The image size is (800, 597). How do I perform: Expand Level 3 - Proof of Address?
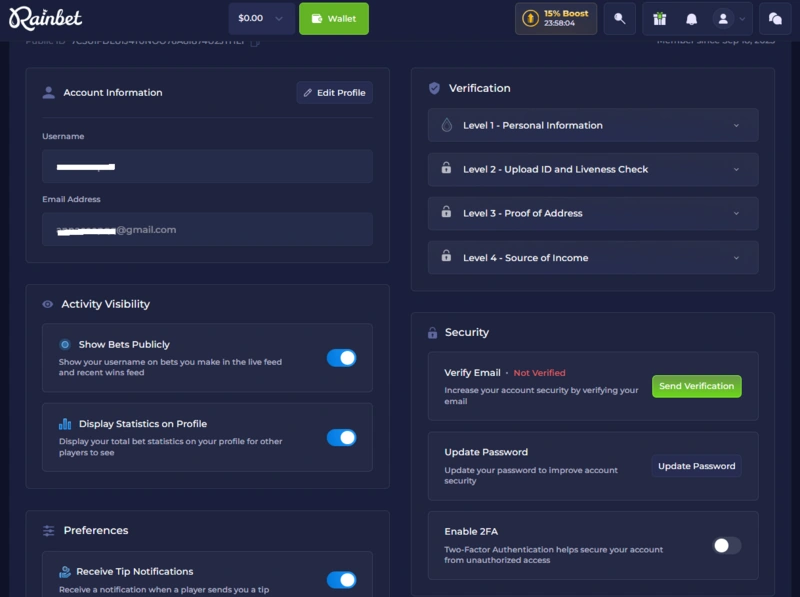tap(592, 213)
